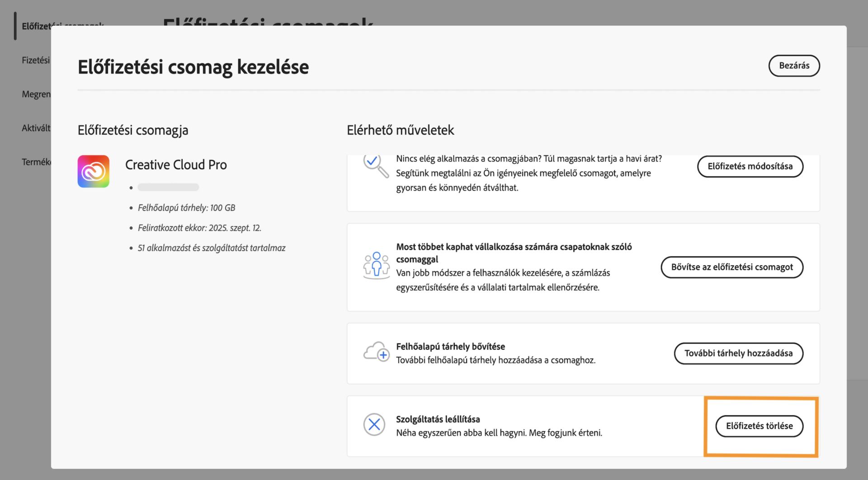
Task: Click the Elérhető műveletek section heading
Action: pyautogui.click(x=400, y=130)
